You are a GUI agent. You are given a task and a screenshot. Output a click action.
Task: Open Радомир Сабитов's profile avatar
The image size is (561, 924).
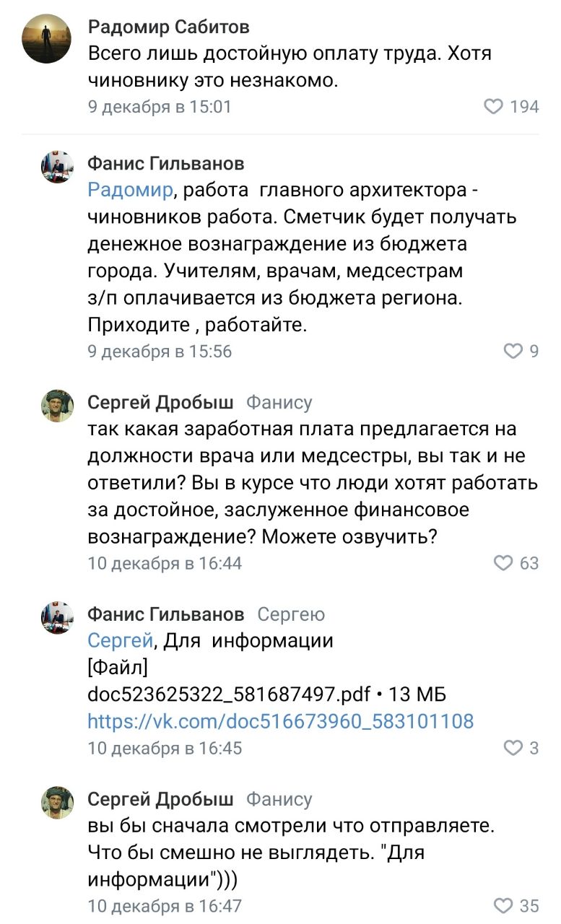click(47, 40)
